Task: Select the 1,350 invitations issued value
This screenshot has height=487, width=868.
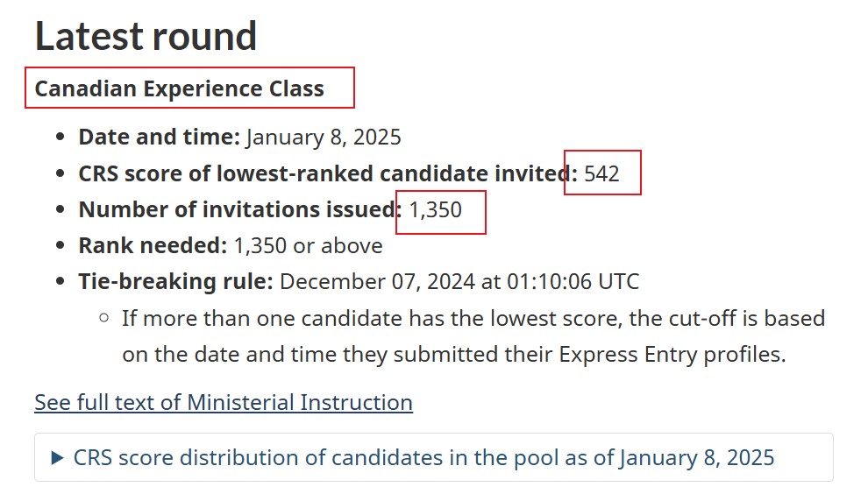Action: 435,210
